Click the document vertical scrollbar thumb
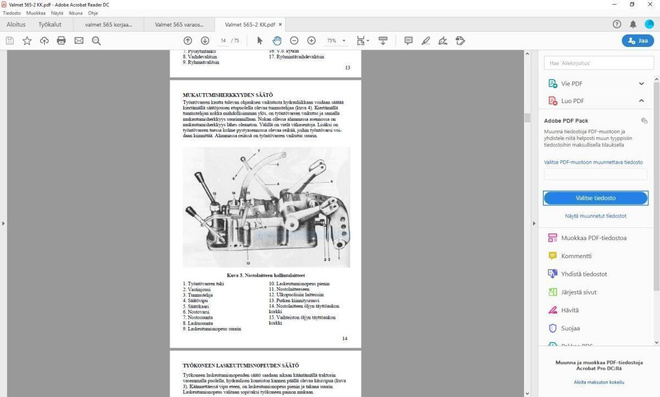The width and height of the screenshot is (660, 397). [527, 117]
